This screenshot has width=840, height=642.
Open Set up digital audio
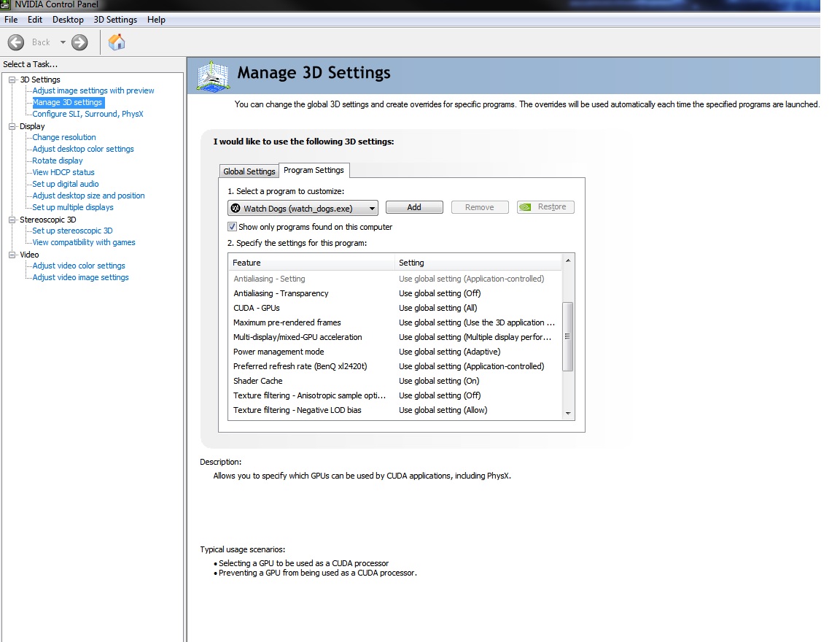66,184
